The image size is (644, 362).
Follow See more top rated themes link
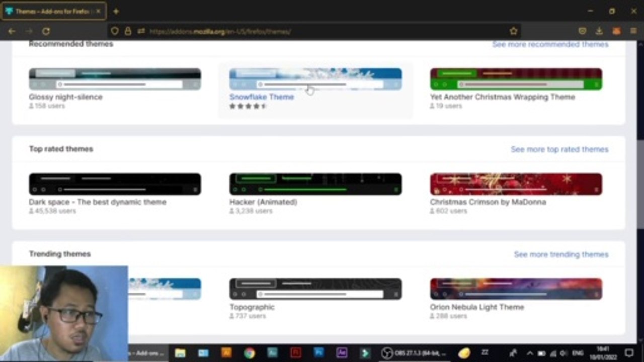[559, 149]
